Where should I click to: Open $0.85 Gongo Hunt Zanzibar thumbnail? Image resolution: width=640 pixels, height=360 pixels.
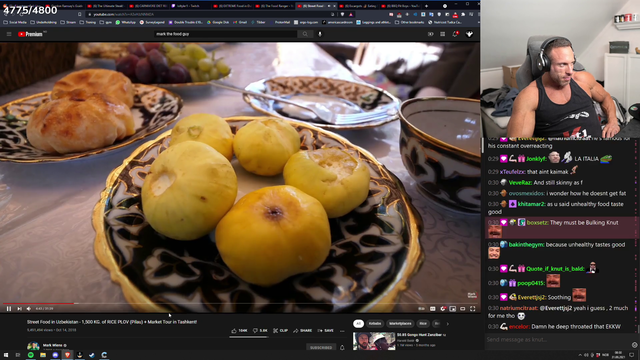(x=374, y=341)
